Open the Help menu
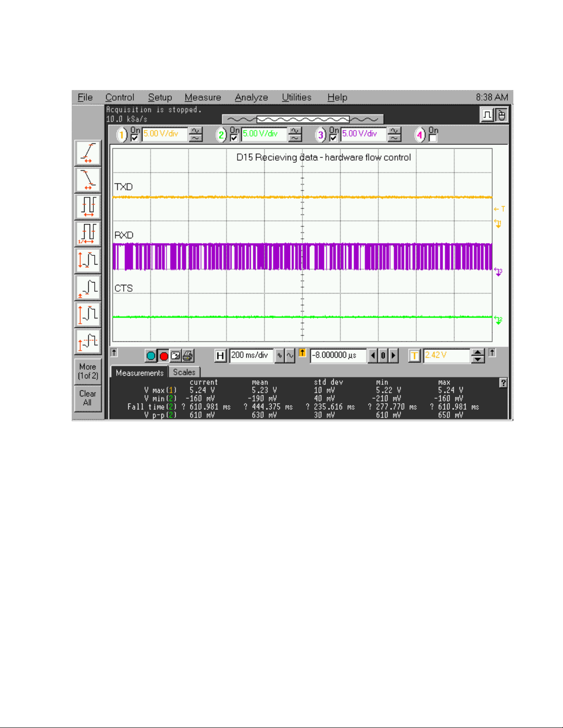 [x=337, y=97]
